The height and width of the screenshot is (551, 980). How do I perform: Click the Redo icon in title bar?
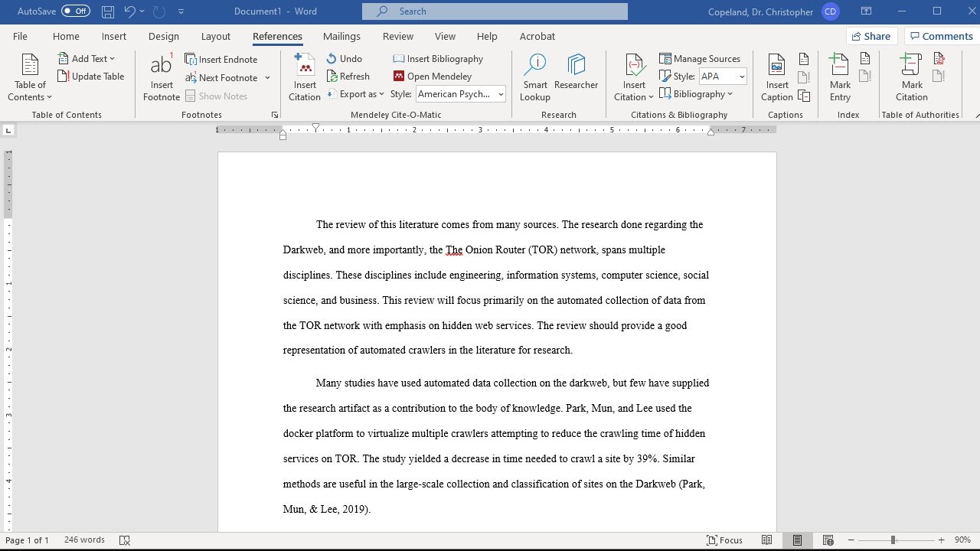(159, 11)
